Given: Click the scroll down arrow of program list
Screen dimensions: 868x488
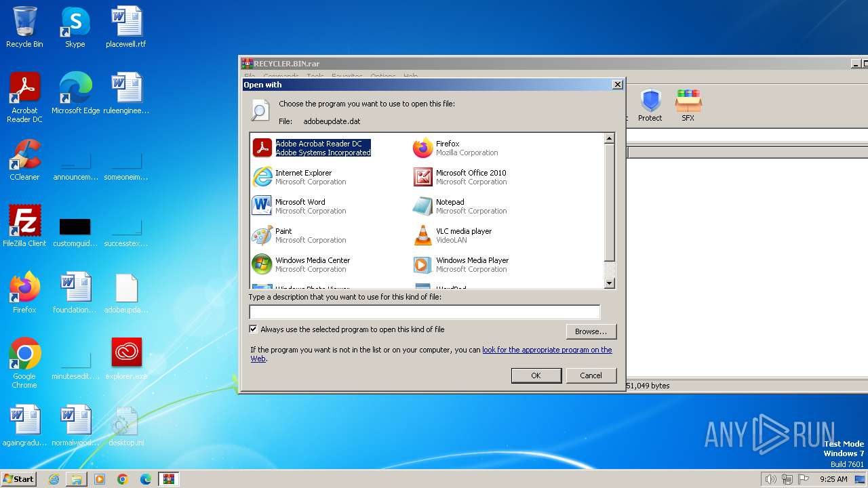Looking at the screenshot, I should pos(609,283).
